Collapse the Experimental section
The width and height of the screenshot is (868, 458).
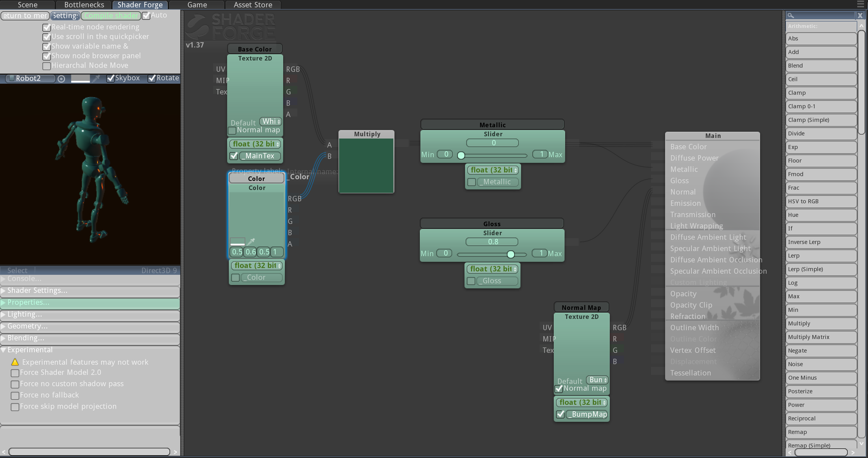pos(90,350)
